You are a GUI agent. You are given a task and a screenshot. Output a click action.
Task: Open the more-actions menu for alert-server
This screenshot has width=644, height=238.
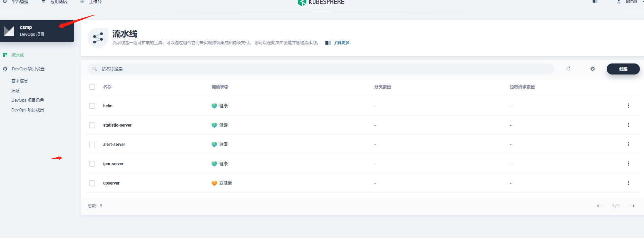click(628, 144)
